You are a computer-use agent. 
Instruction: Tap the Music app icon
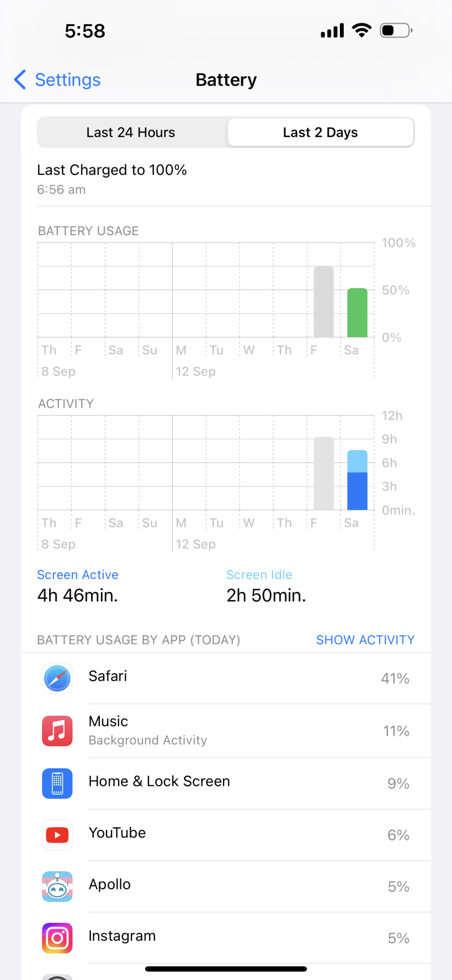[57, 731]
